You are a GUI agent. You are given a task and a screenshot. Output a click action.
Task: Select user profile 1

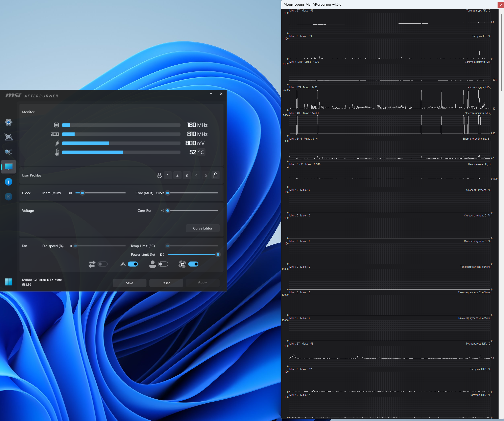pos(168,176)
